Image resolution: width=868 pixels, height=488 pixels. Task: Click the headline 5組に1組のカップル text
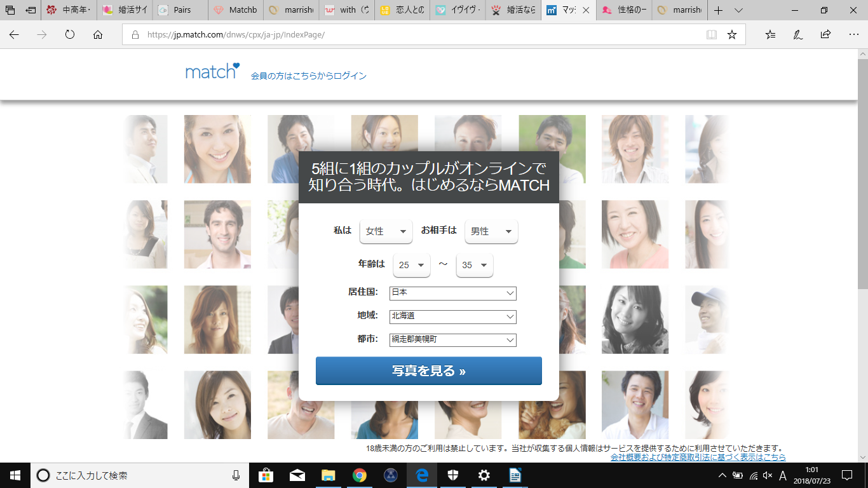point(429,177)
